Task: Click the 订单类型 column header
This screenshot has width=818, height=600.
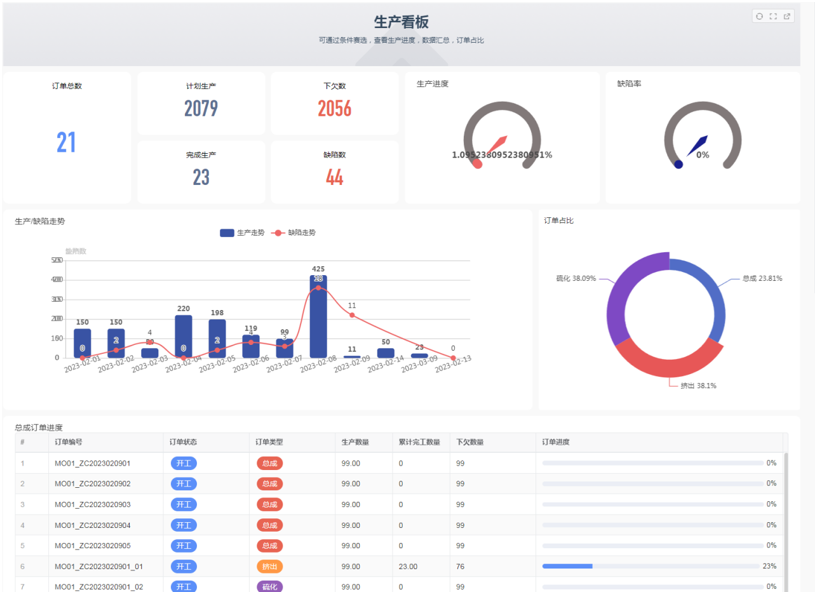Action: [270, 442]
